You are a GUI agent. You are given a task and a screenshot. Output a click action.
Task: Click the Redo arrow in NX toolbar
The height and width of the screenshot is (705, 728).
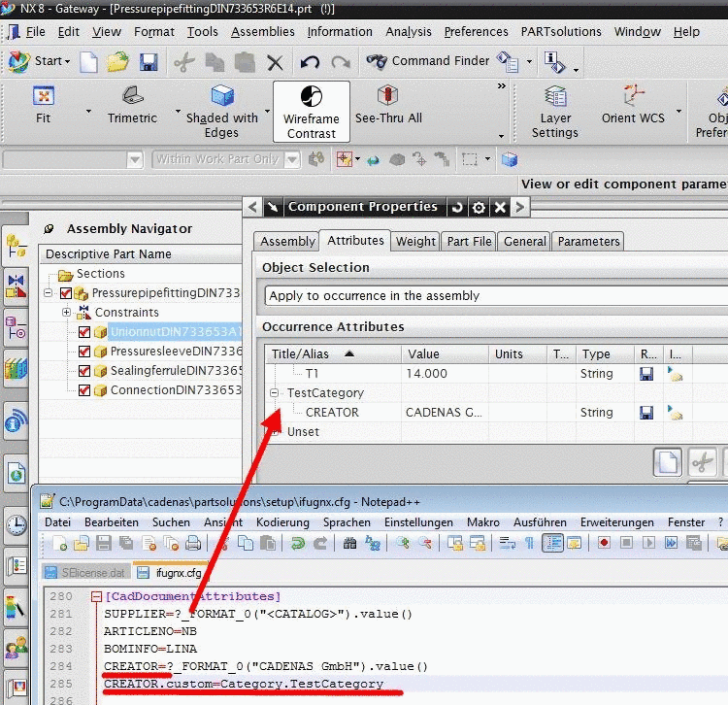(x=341, y=62)
